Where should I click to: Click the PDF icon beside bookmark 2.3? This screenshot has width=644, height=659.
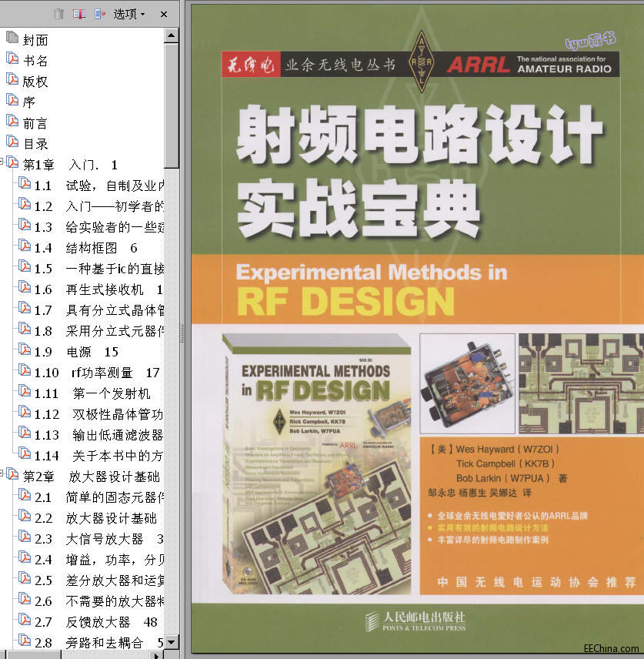click(25, 537)
